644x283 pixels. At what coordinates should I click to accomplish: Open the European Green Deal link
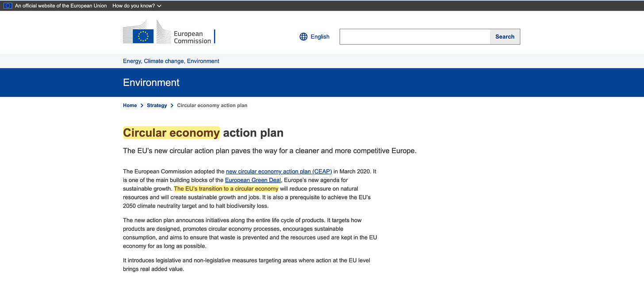(x=253, y=180)
